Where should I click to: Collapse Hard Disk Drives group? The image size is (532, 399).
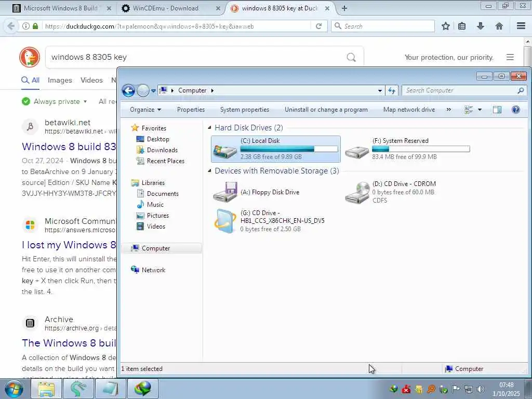(x=210, y=128)
